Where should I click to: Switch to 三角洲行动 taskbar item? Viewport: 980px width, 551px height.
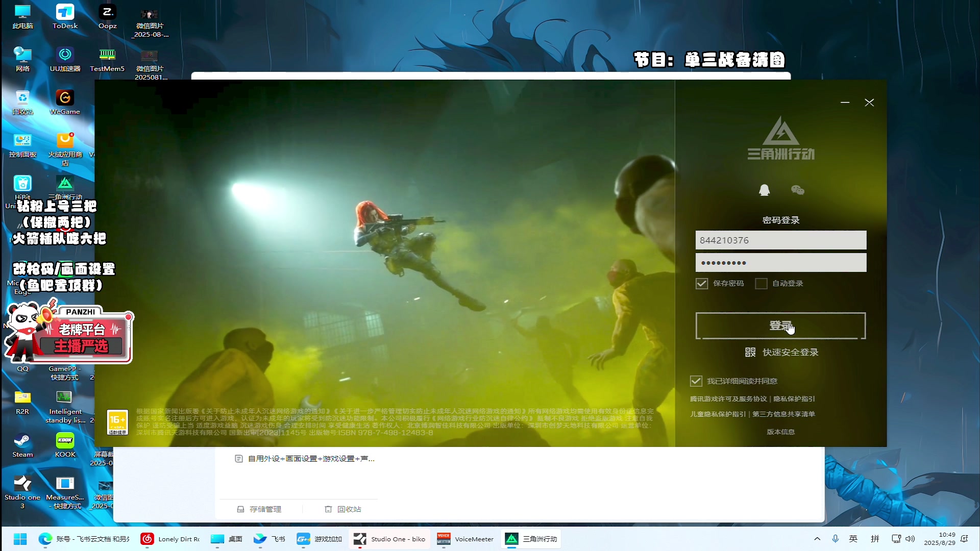tap(531, 539)
